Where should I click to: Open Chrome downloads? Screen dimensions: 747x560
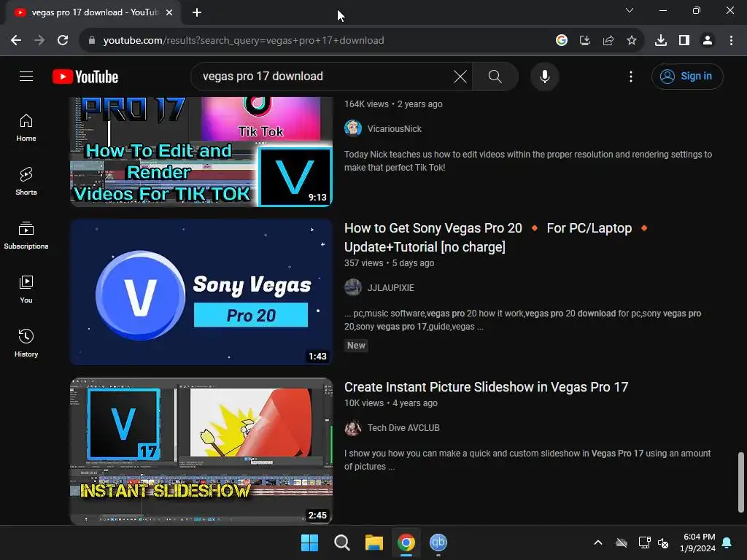tap(660, 41)
